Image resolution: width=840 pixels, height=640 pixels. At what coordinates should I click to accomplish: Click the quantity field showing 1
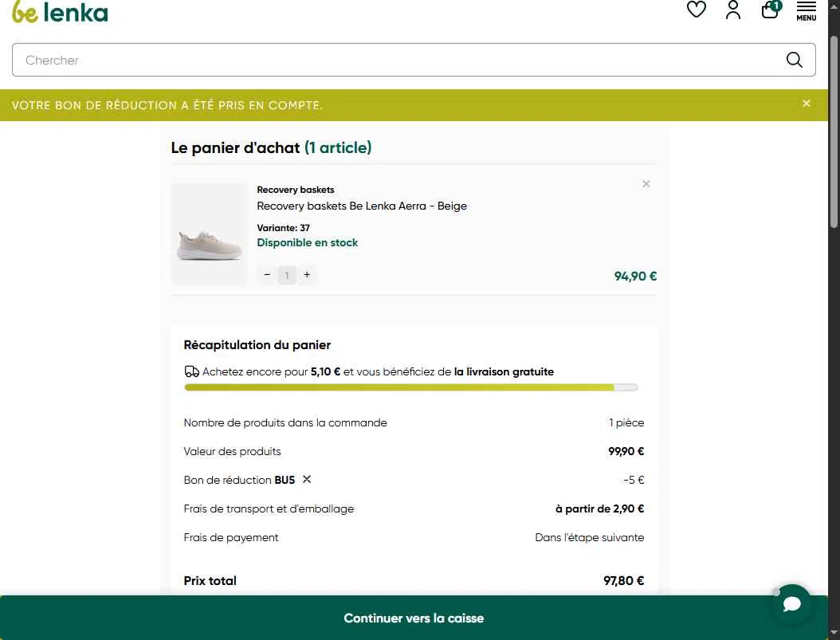[287, 275]
